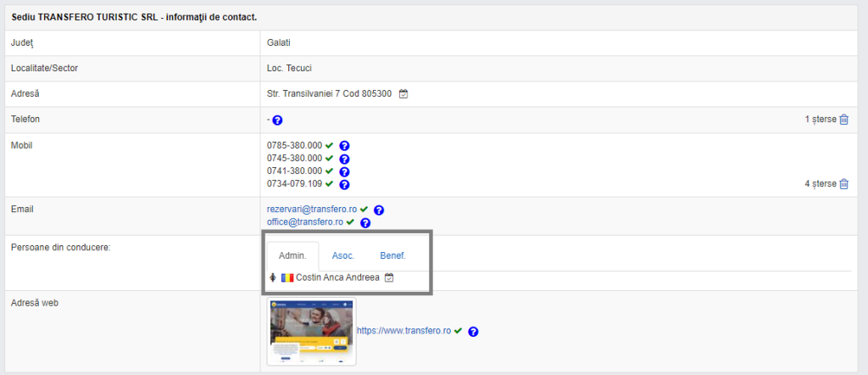Image resolution: width=868 pixels, height=375 pixels.
Task: Click the office@transfero.ro email link
Action: (x=304, y=222)
